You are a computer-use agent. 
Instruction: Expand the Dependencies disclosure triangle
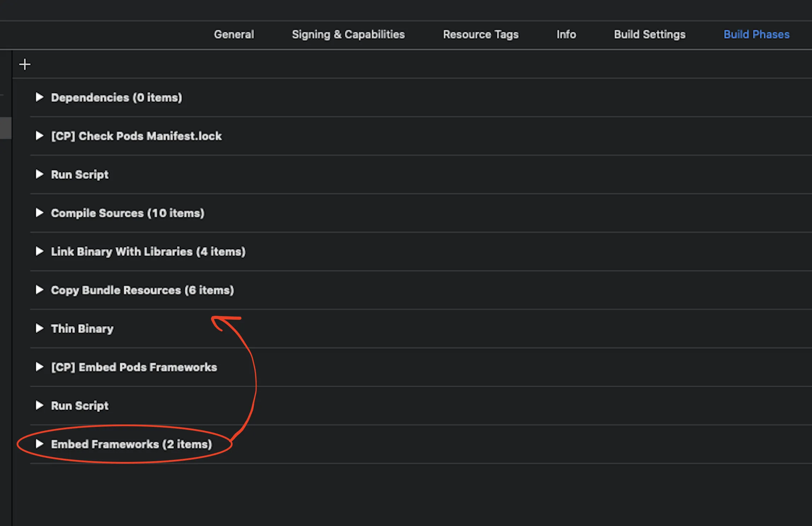pyautogui.click(x=39, y=97)
